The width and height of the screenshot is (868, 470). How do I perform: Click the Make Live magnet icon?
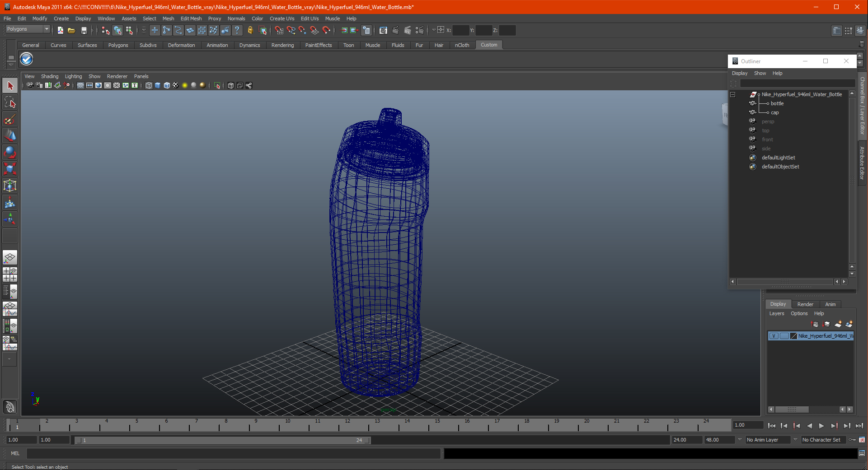click(x=326, y=30)
